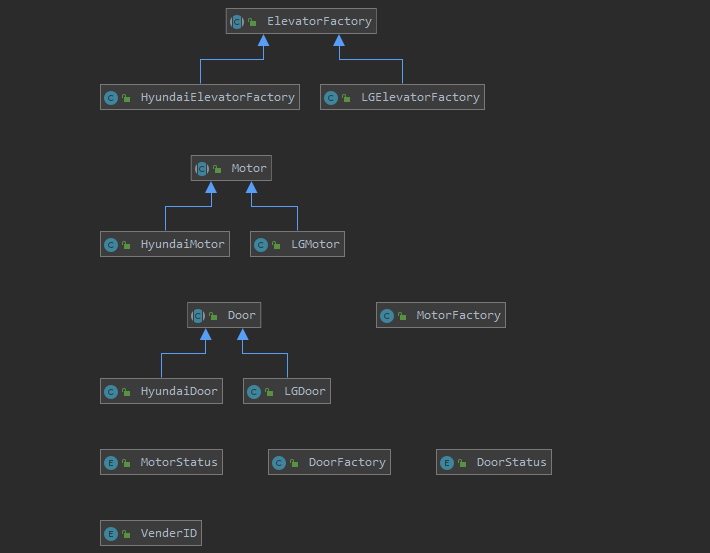Click the public lock icon on MotorStatus
Image resolution: width=710 pixels, height=553 pixels.
(126, 463)
